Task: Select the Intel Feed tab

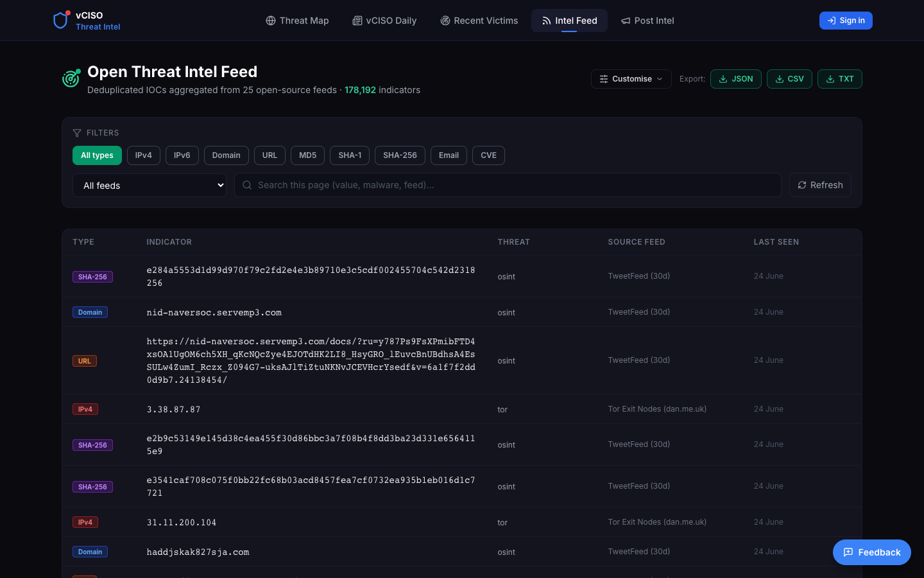Action: coord(569,21)
